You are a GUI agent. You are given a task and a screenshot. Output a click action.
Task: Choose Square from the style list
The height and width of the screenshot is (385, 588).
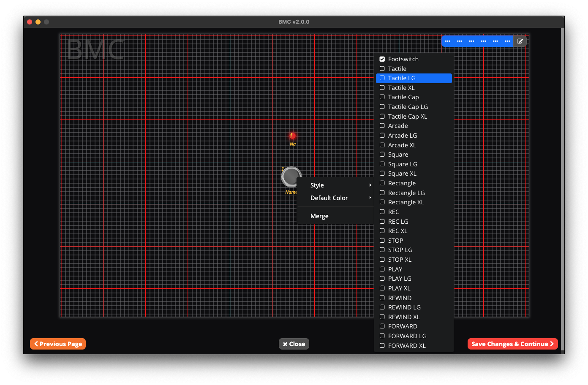414,155
